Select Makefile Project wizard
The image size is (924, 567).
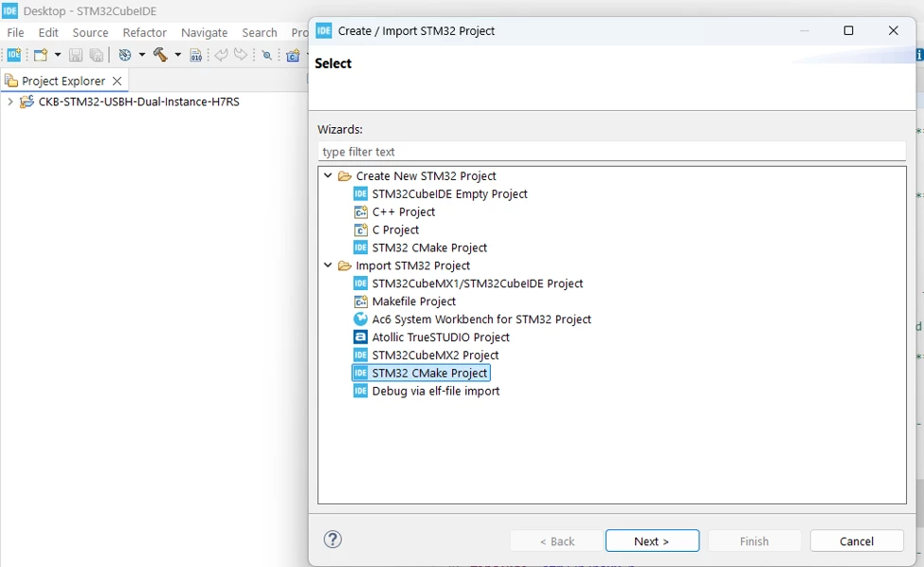414,302
